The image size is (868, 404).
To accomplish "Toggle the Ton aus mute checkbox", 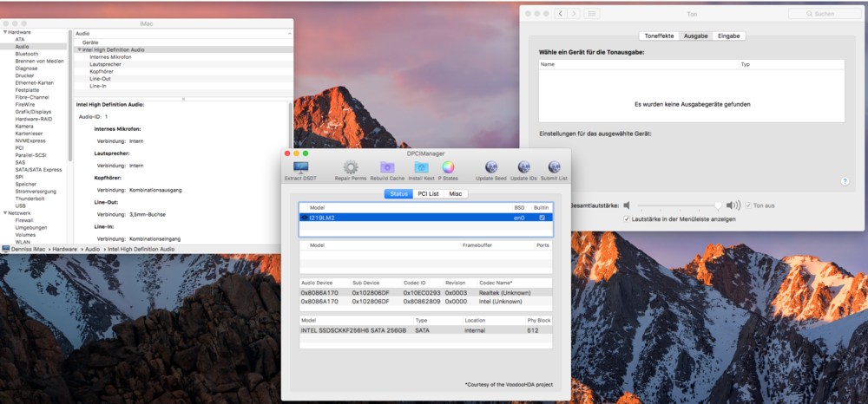I will pos(748,205).
